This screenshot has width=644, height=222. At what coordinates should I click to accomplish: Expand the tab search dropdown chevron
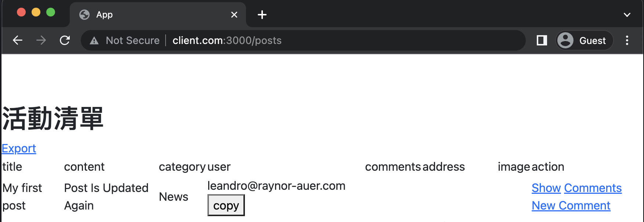coord(627,15)
